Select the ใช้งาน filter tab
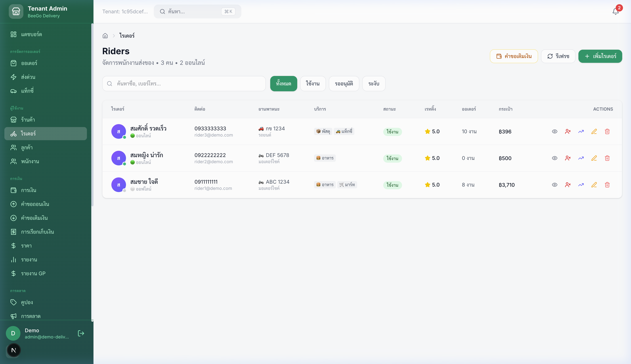 tap(313, 83)
